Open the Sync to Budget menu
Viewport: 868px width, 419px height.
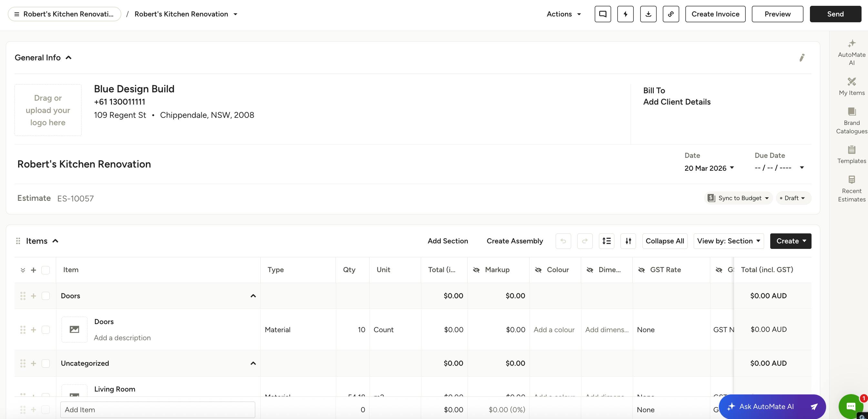click(738, 198)
